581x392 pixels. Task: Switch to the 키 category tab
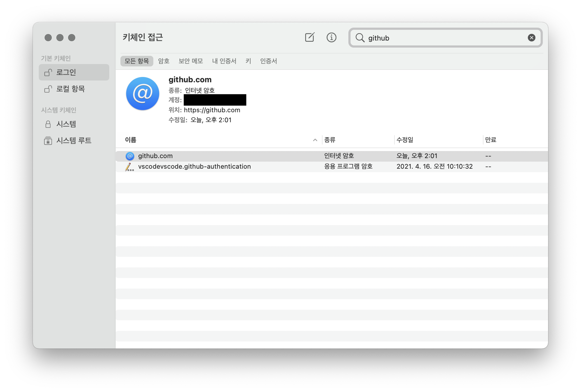coord(248,61)
